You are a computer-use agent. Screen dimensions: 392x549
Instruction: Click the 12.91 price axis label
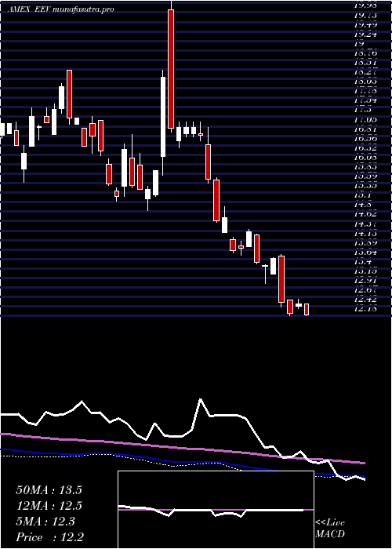point(365,280)
